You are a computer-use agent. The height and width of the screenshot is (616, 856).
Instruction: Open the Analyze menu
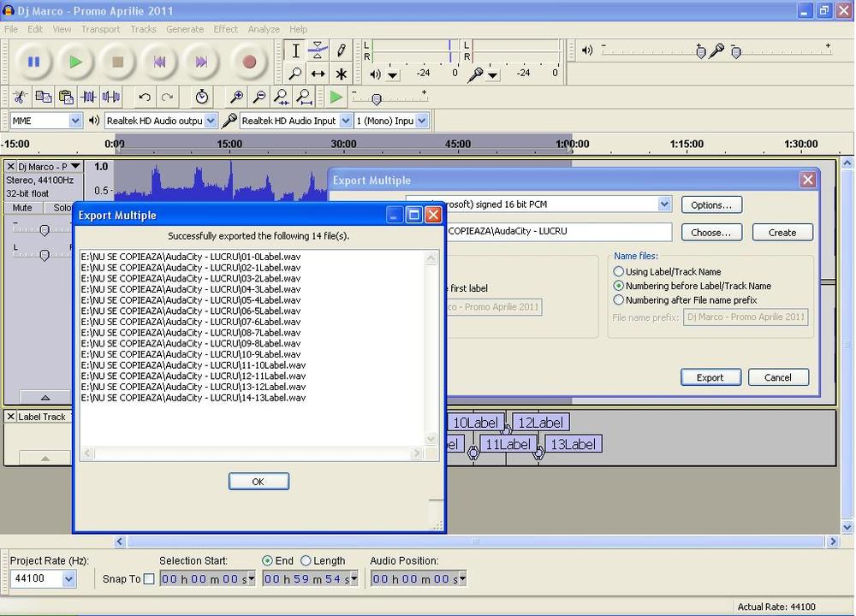264,29
